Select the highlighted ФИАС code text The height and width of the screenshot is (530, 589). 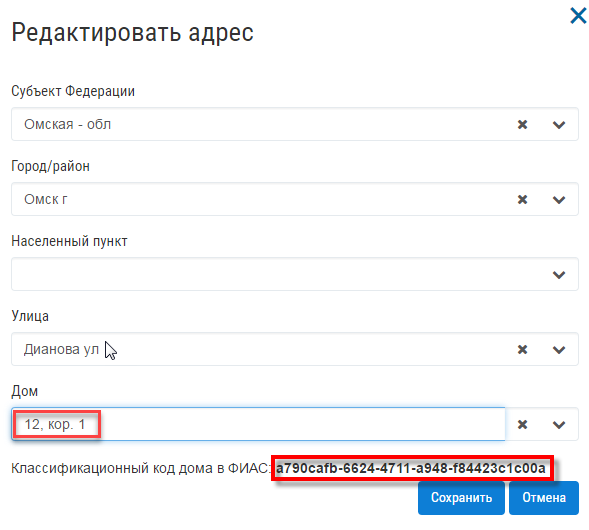point(411,468)
